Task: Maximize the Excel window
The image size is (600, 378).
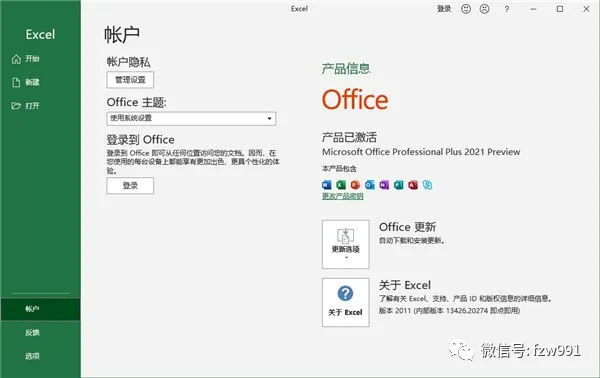Action: (560, 9)
